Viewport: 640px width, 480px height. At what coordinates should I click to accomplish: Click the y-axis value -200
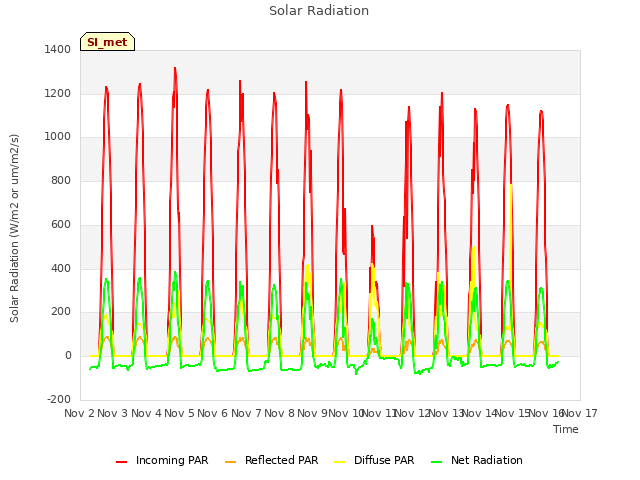pyautogui.click(x=59, y=399)
